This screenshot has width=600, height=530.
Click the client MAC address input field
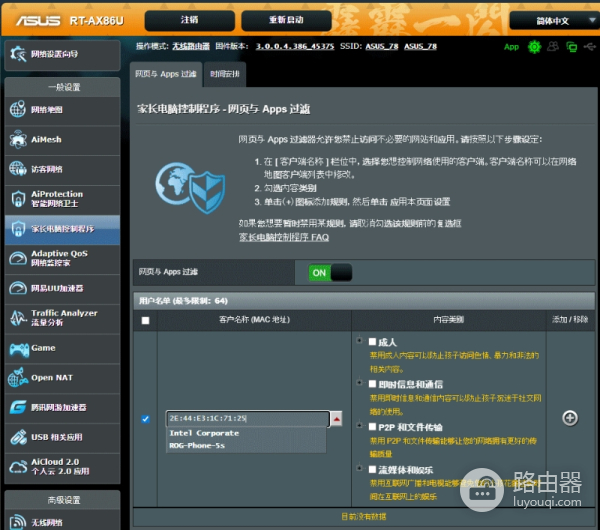tap(245, 419)
